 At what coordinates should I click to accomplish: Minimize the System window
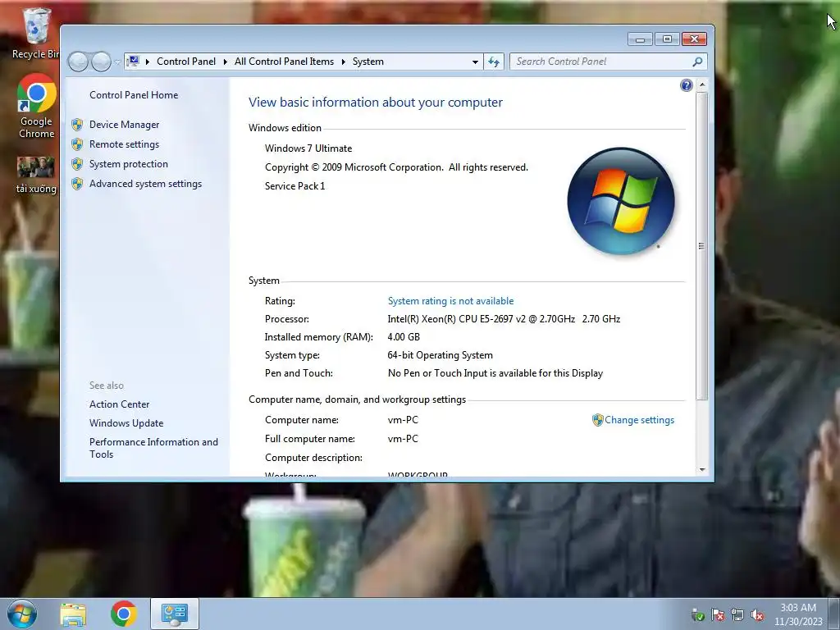(x=640, y=39)
